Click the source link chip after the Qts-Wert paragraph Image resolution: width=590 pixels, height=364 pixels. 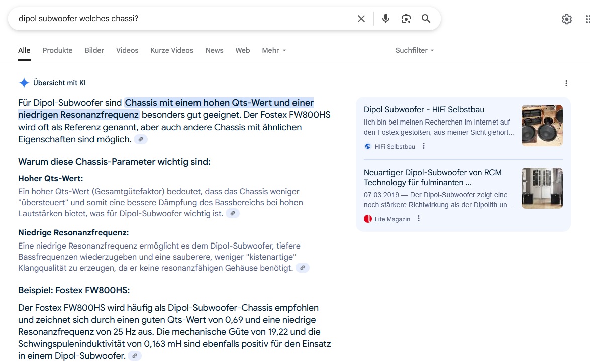(x=233, y=213)
